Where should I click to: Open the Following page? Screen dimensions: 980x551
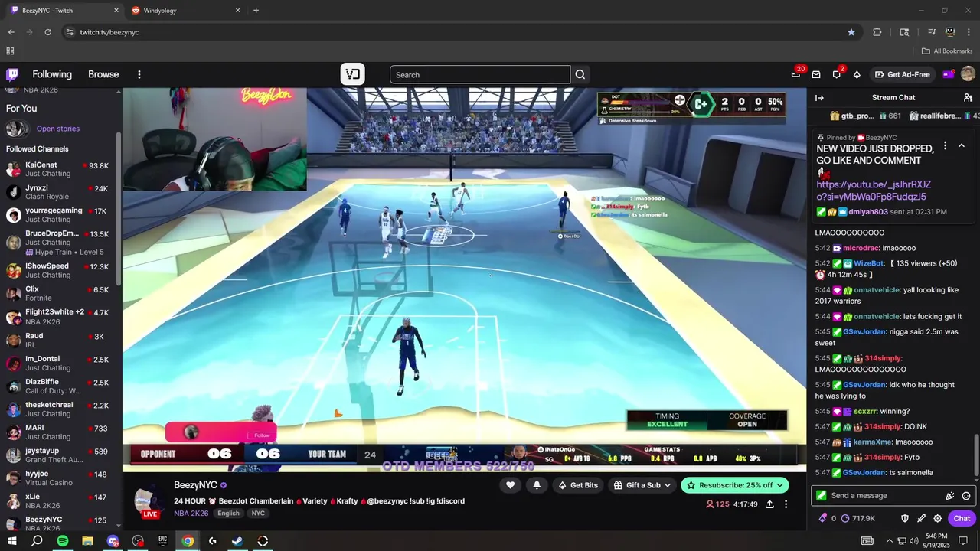52,74
